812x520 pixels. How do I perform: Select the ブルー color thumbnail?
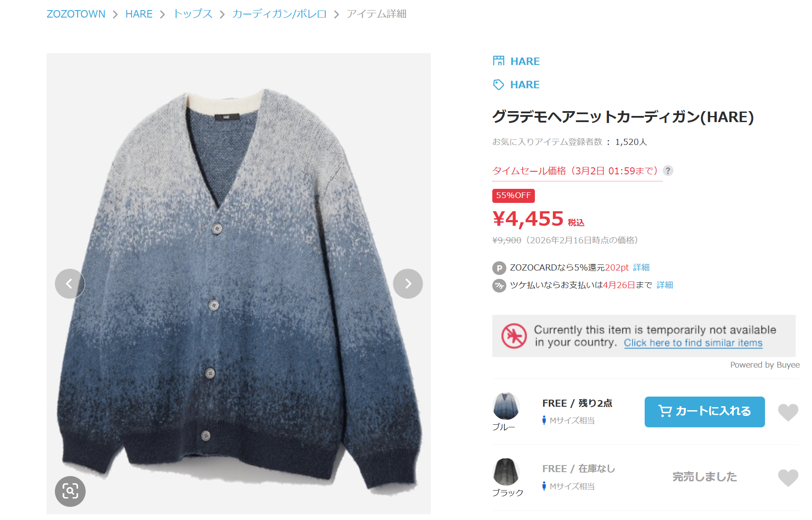tap(506, 406)
